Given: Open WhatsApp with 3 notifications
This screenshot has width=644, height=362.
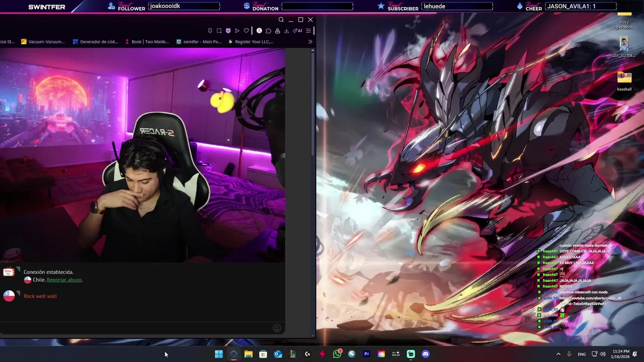Looking at the screenshot, I should (x=337, y=354).
